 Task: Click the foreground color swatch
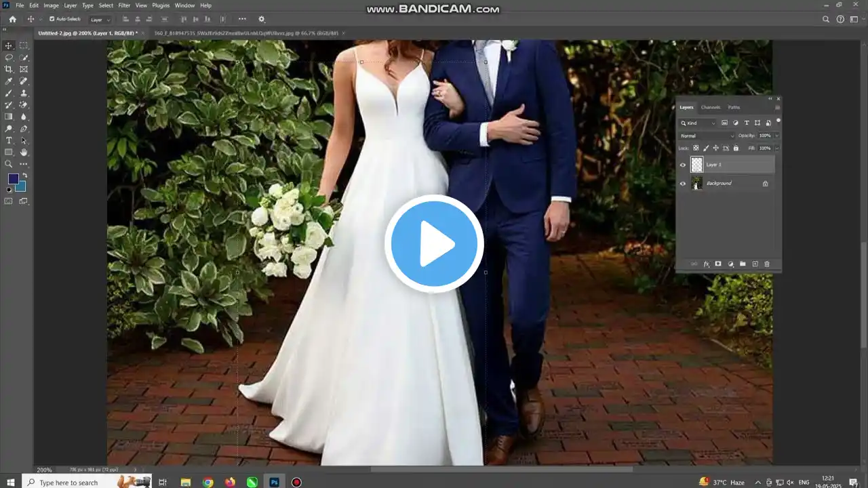13,179
